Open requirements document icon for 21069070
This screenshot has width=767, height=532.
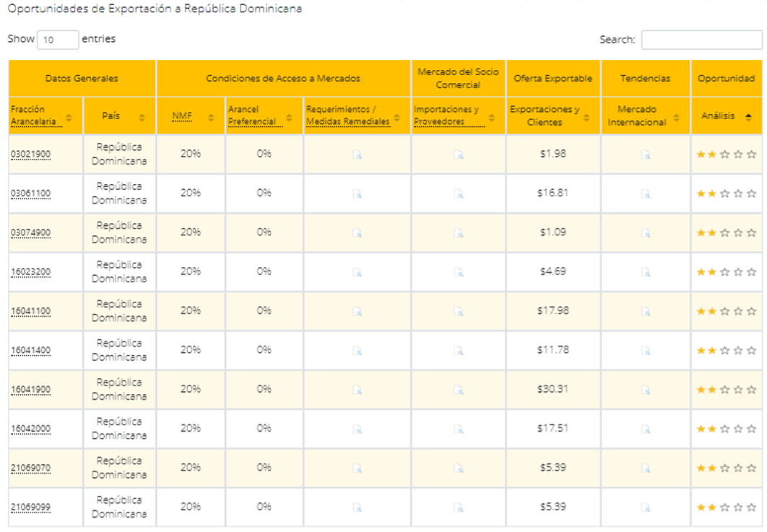point(357,468)
